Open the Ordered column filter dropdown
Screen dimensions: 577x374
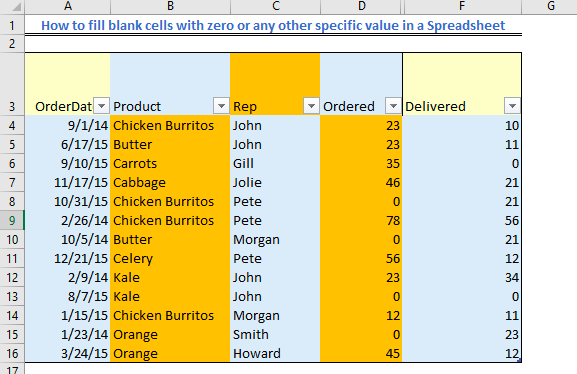393,106
